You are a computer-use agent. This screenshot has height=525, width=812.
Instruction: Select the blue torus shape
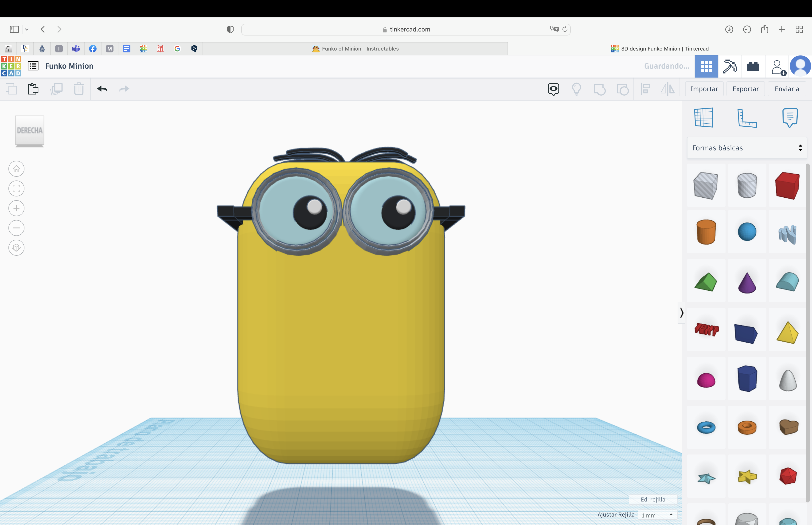pyautogui.click(x=706, y=427)
